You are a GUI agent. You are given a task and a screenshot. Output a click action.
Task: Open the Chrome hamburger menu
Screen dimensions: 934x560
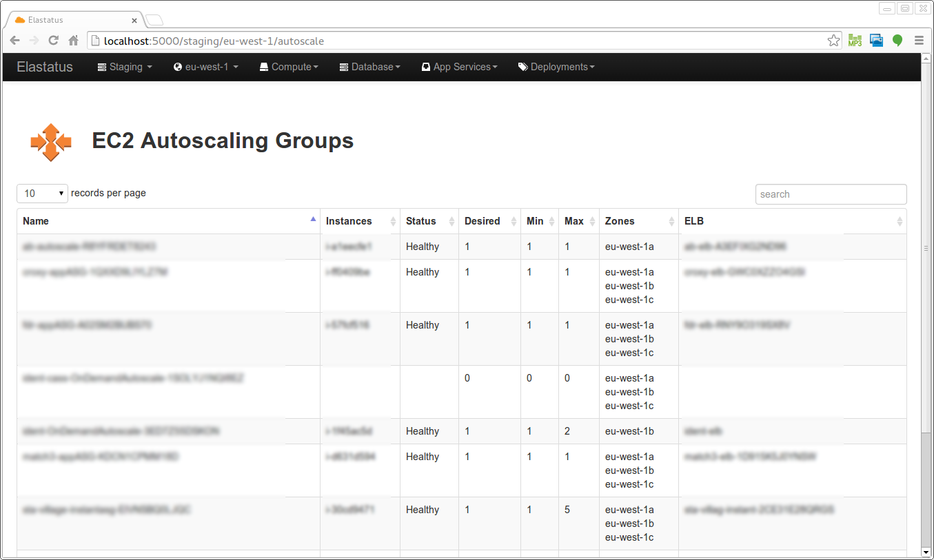(x=919, y=41)
